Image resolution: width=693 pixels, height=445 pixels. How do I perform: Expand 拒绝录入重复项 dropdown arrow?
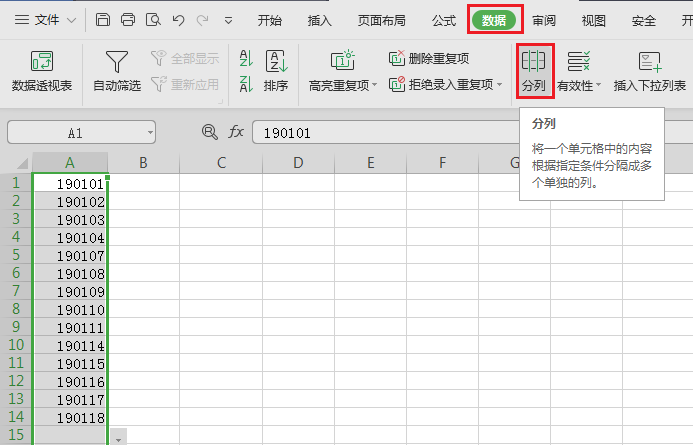[x=500, y=84]
